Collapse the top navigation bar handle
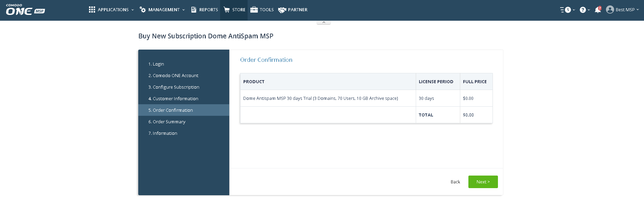 pyautogui.click(x=324, y=22)
